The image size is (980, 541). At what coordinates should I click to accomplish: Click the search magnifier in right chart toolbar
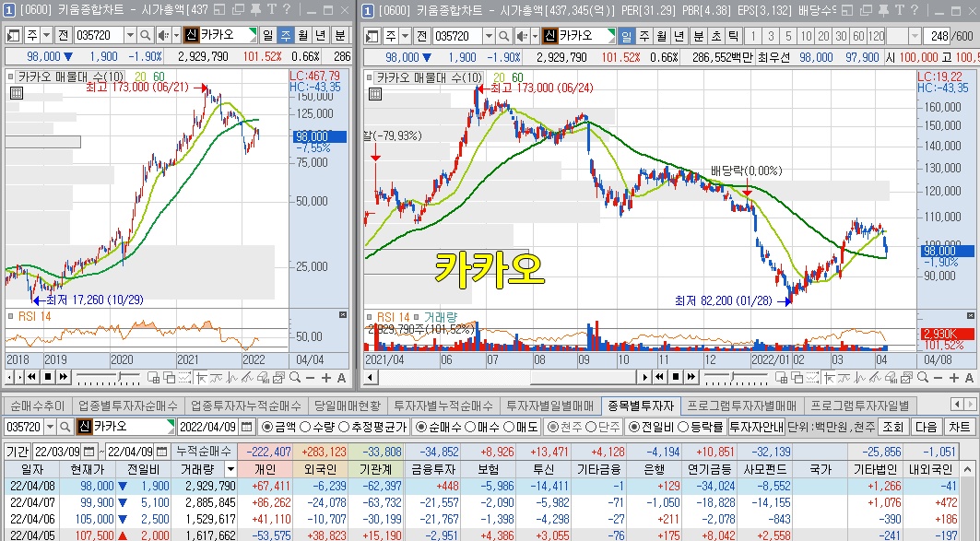(x=503, y=36)
